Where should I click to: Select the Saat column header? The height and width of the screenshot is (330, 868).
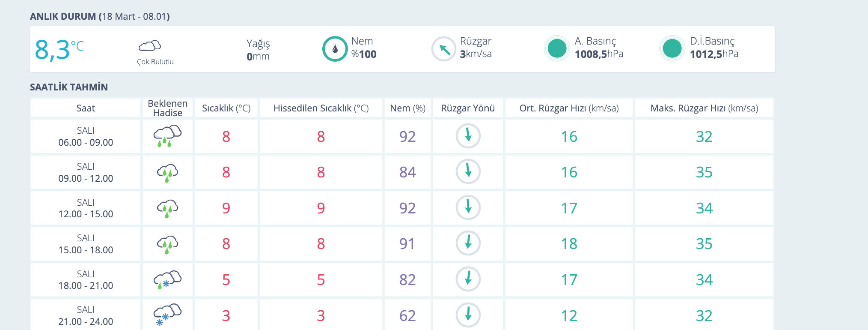86,108
